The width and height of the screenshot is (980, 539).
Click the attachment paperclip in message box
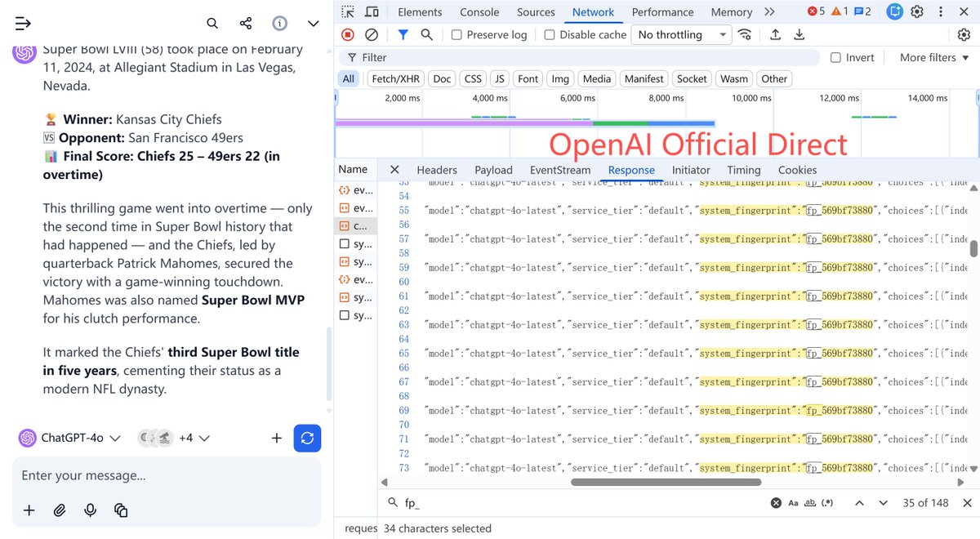click(60, 510)
